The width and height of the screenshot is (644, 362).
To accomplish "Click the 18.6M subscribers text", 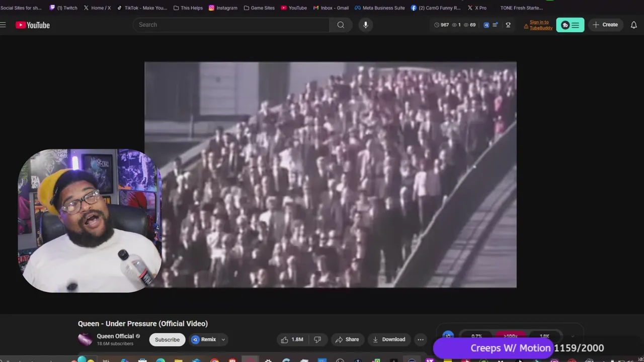I will tap(115, 344).
